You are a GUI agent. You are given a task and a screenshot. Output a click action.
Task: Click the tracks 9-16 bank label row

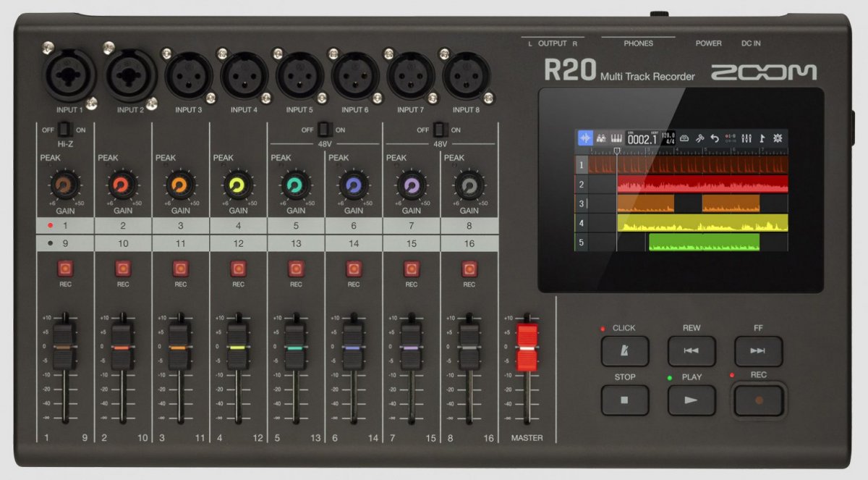(x=267, y=243)
